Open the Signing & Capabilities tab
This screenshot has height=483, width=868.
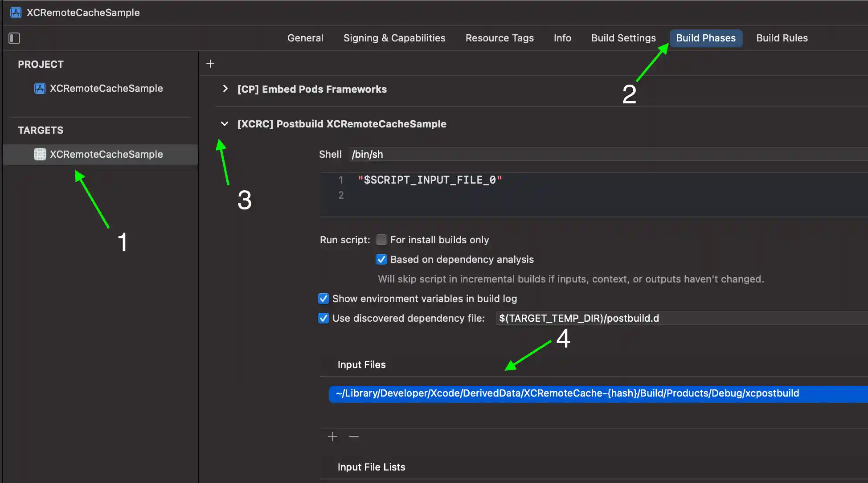tap(394, 38)
